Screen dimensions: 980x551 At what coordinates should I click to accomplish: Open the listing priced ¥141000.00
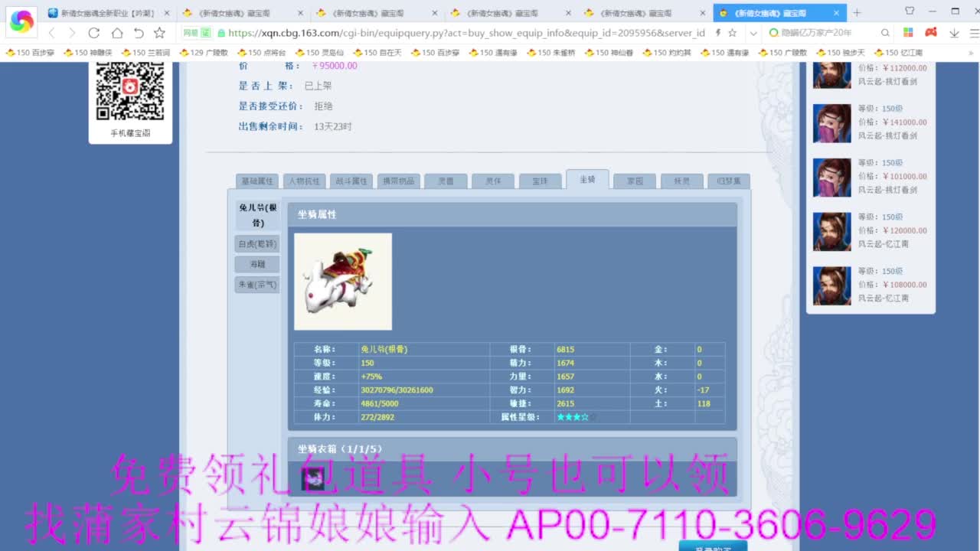[892, 122]
